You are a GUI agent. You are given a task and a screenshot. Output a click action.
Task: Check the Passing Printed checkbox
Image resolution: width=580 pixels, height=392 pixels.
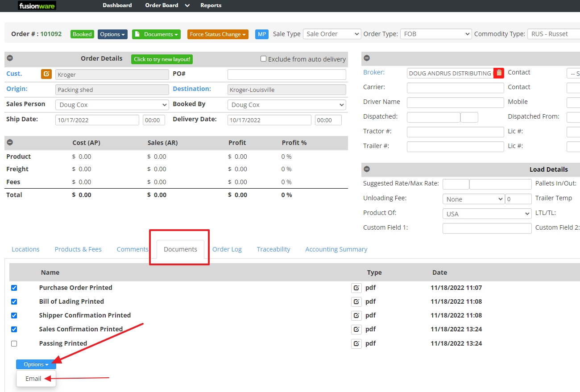tap(14, 343)
